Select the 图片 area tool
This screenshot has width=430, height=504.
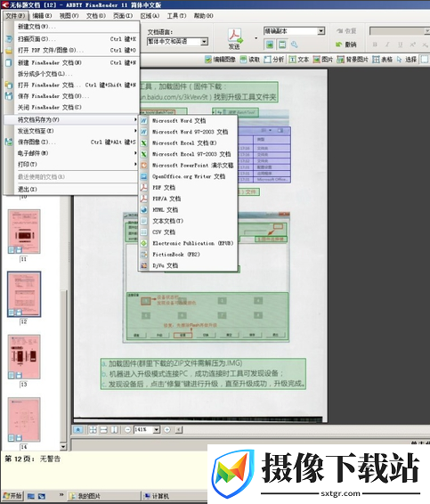pyautogui.click(x=323, y=60)
